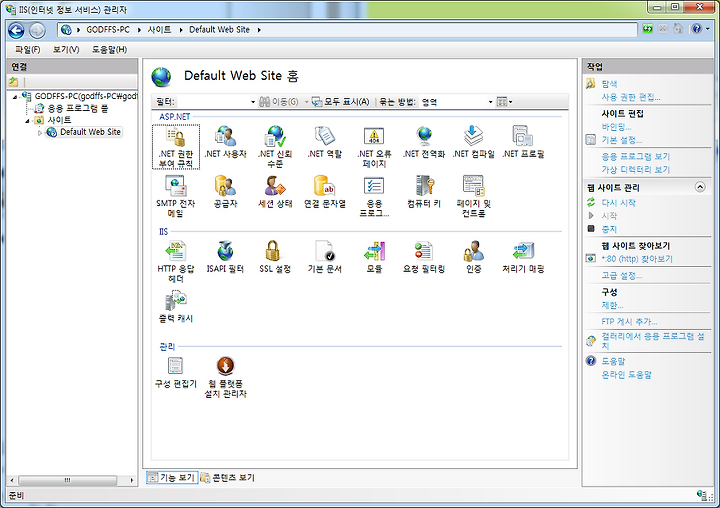Image resolution: width=720 pixels, height=508 pixels.
Task: Open the 연결 문자열 icon
Action: (325, 192)
